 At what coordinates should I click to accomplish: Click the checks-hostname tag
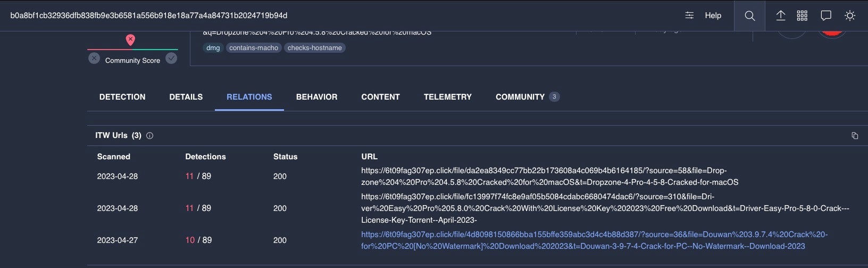click(314, 48)
